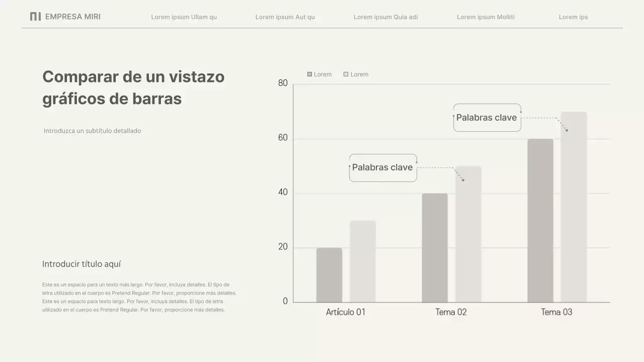
Task: Click the 'Introduzca un subtítulo detallado' subtitle
Action: pyautogui.click(x=92, y=131)
